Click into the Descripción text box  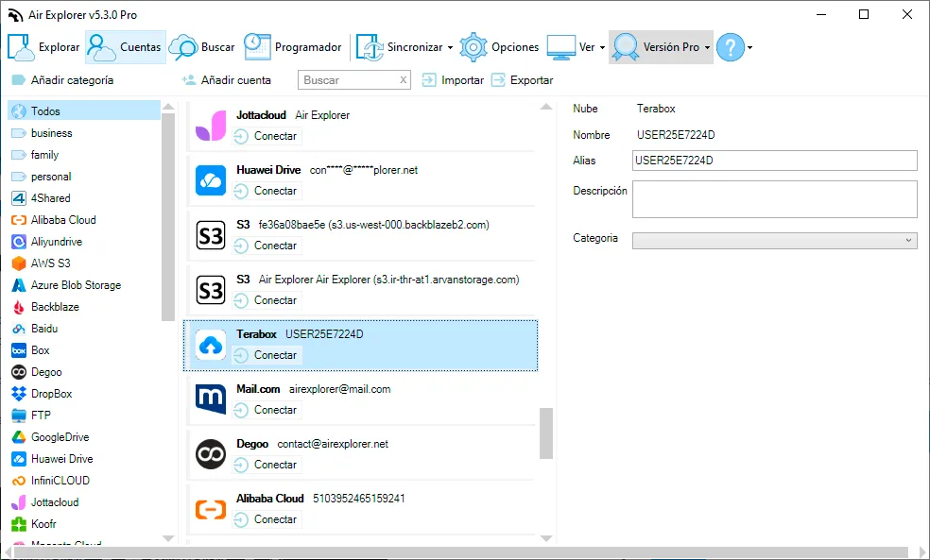(775, 199)
